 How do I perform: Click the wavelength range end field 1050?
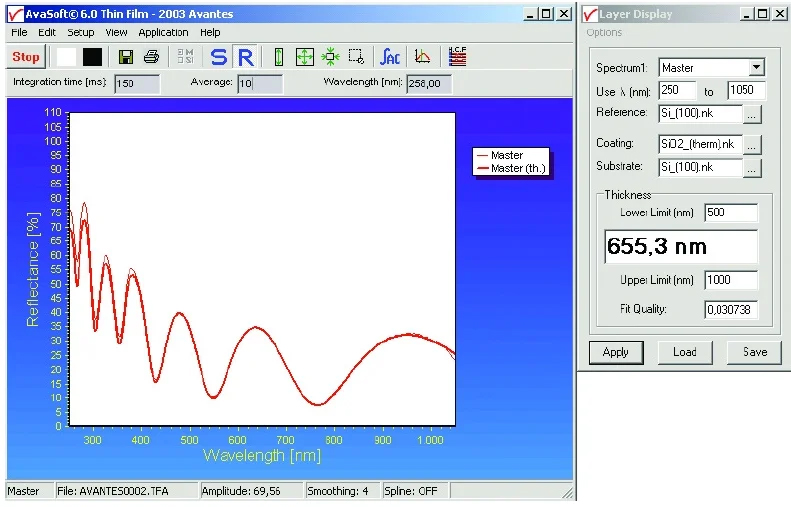tap(747, 90)
